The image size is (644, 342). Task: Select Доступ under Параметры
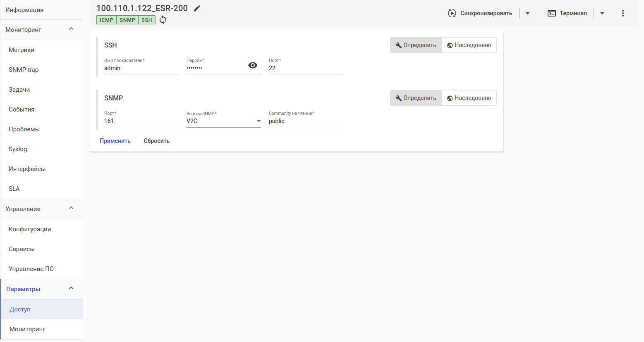42,309
